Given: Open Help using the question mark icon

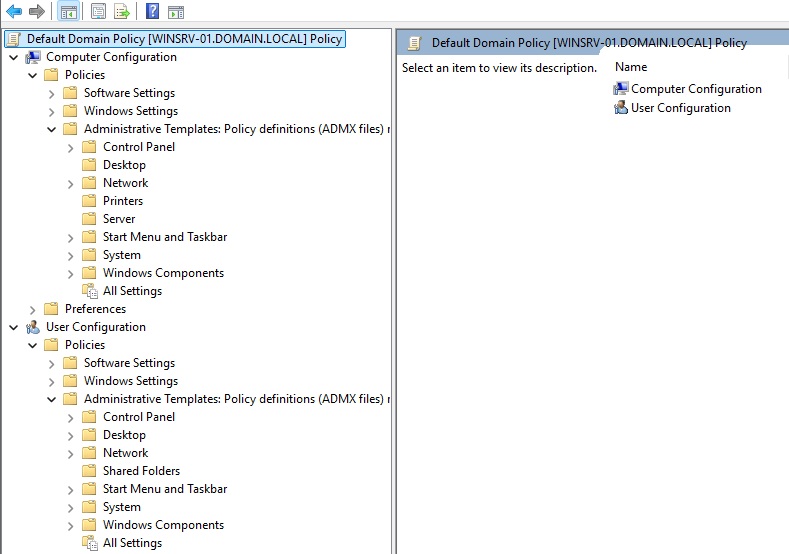Looking at the screenshot, I should pyautogui.click(x=152, y=12).
